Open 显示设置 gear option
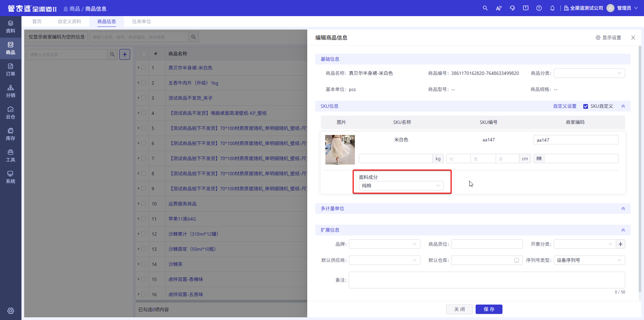The width and height of the screenshot is (644, 320). tap(608, 38)
